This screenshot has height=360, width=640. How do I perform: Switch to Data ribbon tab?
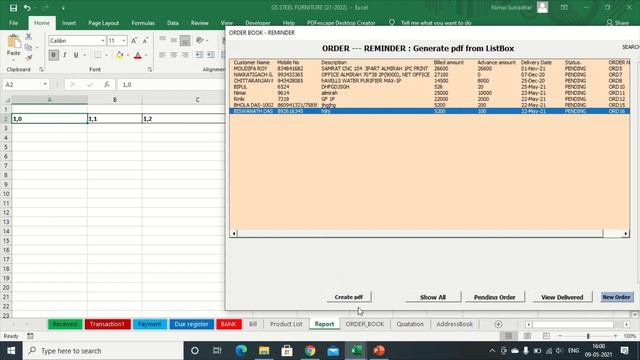[x=173, y=23]
